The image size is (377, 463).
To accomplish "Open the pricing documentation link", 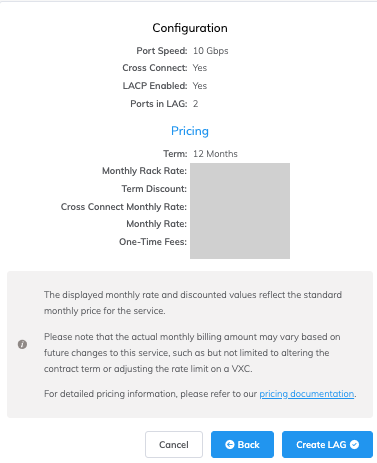I will click(307, 394).
